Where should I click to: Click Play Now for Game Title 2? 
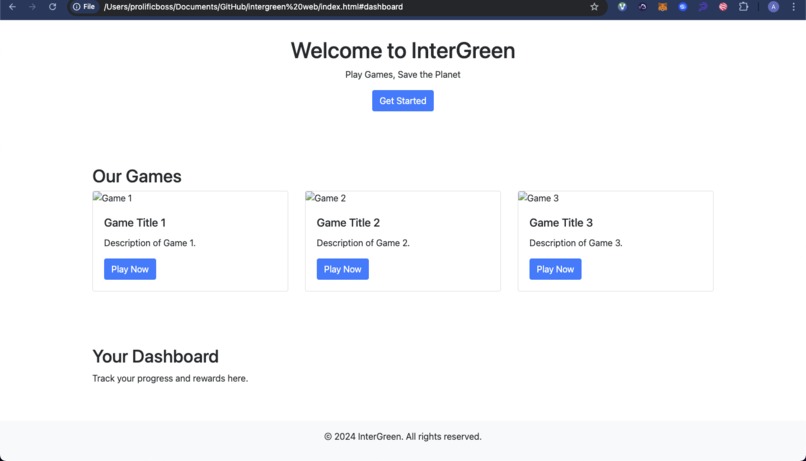(x=342, y=269)
